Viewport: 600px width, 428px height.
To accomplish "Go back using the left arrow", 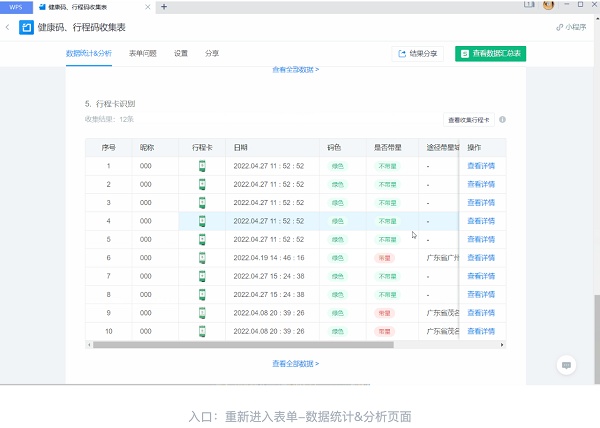I will [x=7, y=27].
